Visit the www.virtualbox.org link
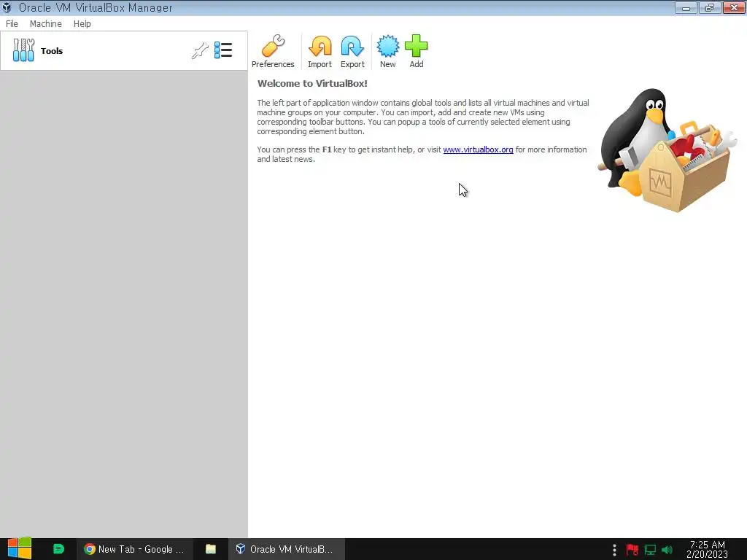Screen dimensions: 747x560 coord(478,149)
